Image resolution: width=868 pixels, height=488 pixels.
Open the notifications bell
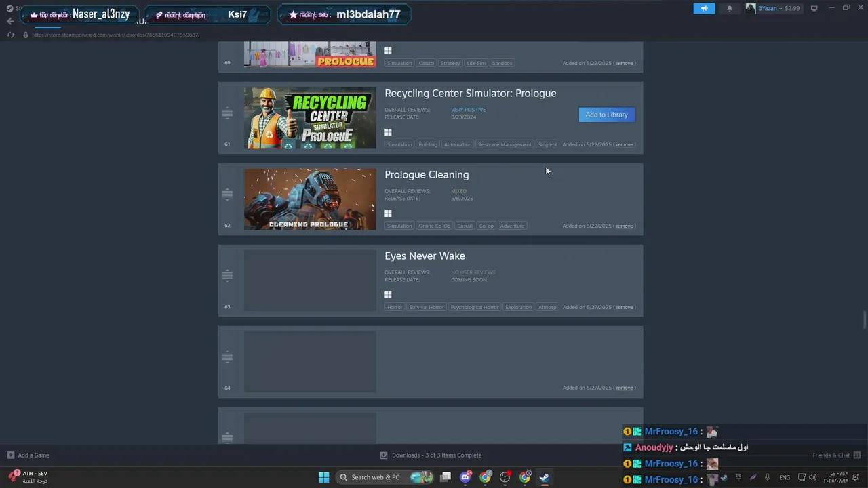pyautogui.click(x=730, y=8)
